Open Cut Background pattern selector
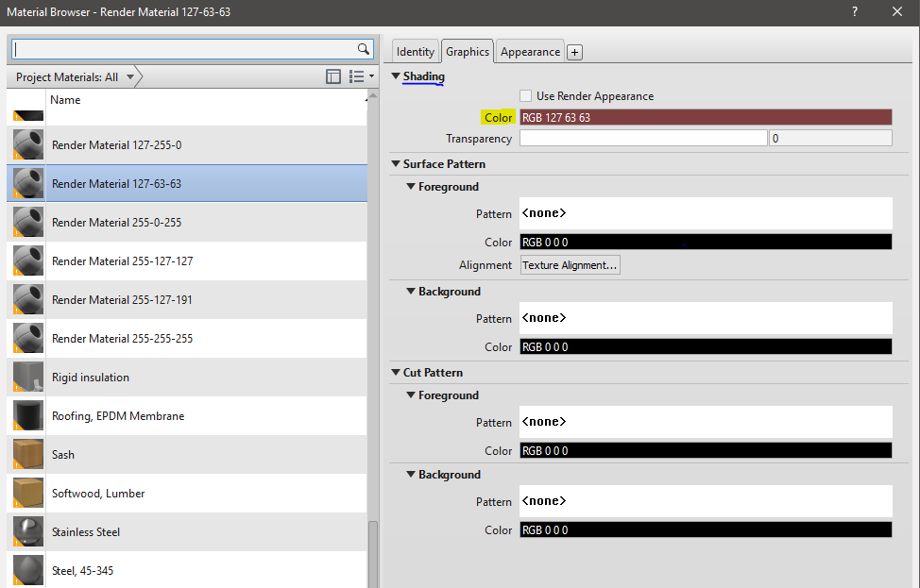Screen dimensions: 920x588 706,500
